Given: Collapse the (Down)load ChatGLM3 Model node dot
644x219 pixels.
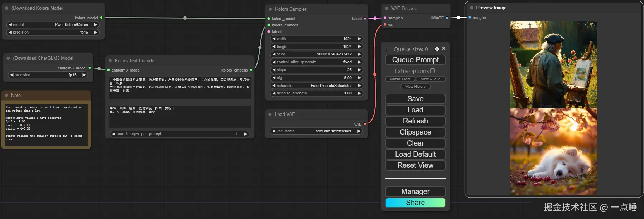Looking at the screenshot, I should 8,58.
